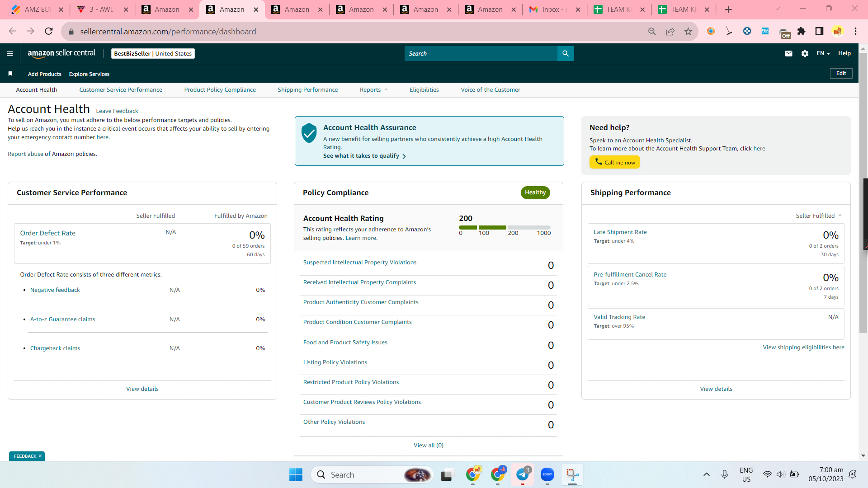
Task: Click the Negative feedback link
Action: (x=55, y=290)
